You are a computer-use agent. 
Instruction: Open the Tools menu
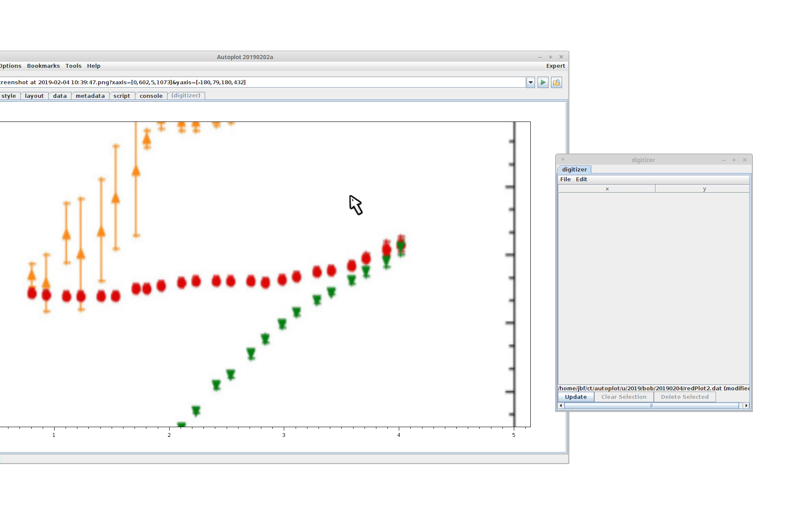click(x=74, y=66)
